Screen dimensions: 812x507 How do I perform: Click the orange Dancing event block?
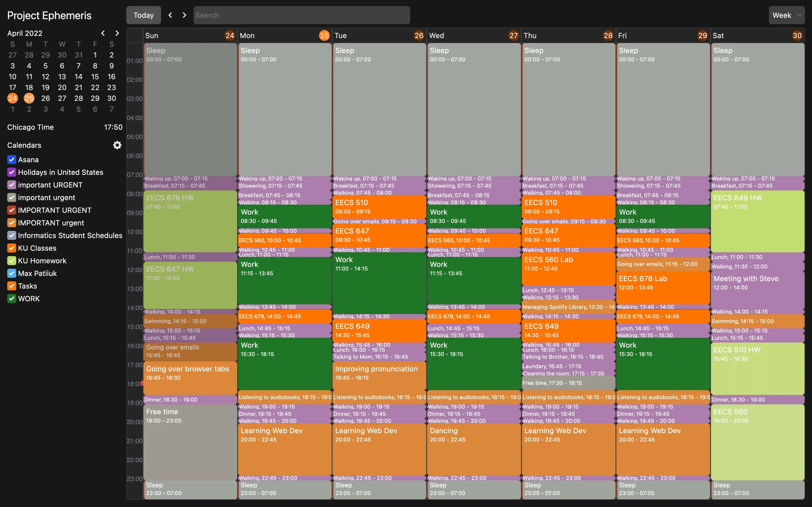pos(473,449)
